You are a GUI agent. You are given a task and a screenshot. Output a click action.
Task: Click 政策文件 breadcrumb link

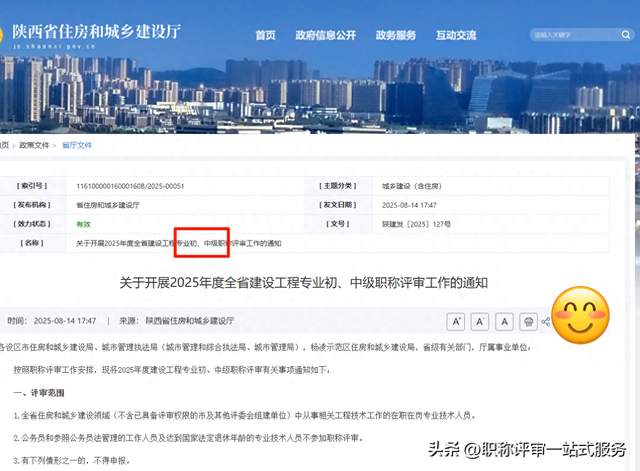[x=34, y=145]
